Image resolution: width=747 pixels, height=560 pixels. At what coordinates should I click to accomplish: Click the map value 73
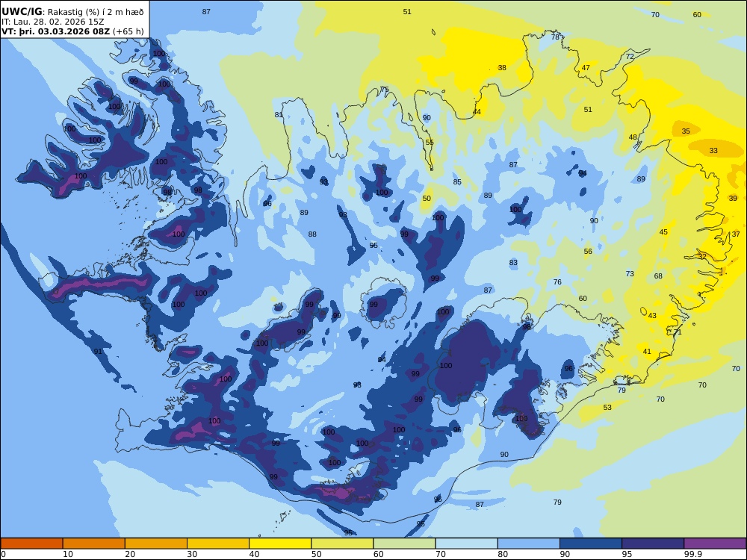tap(630, 274)
